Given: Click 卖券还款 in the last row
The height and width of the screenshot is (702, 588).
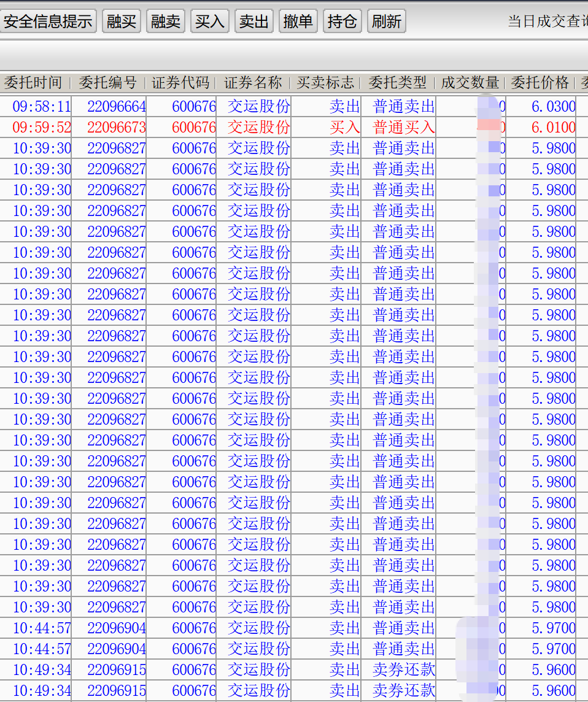Looking at the screenshot, I should coord(404,691).
